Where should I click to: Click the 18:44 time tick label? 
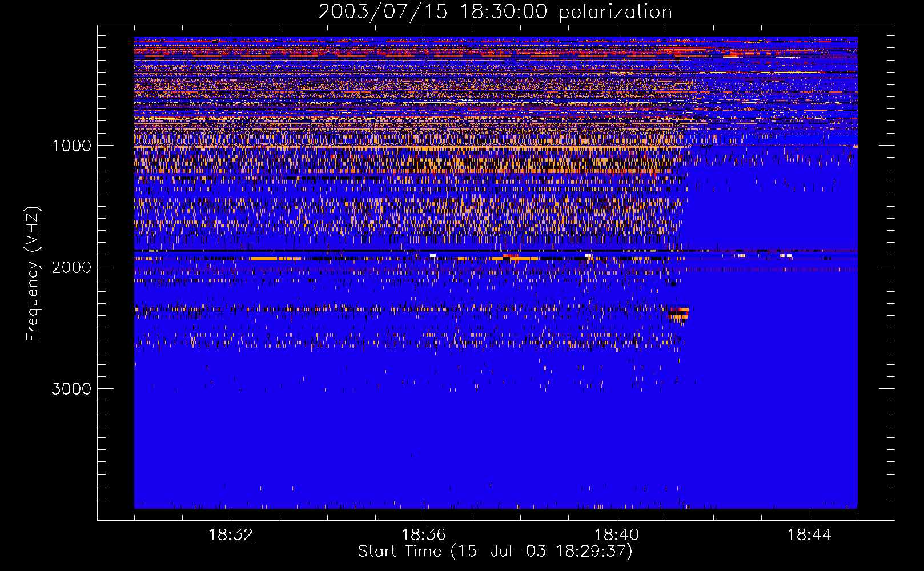pos(810,535)
